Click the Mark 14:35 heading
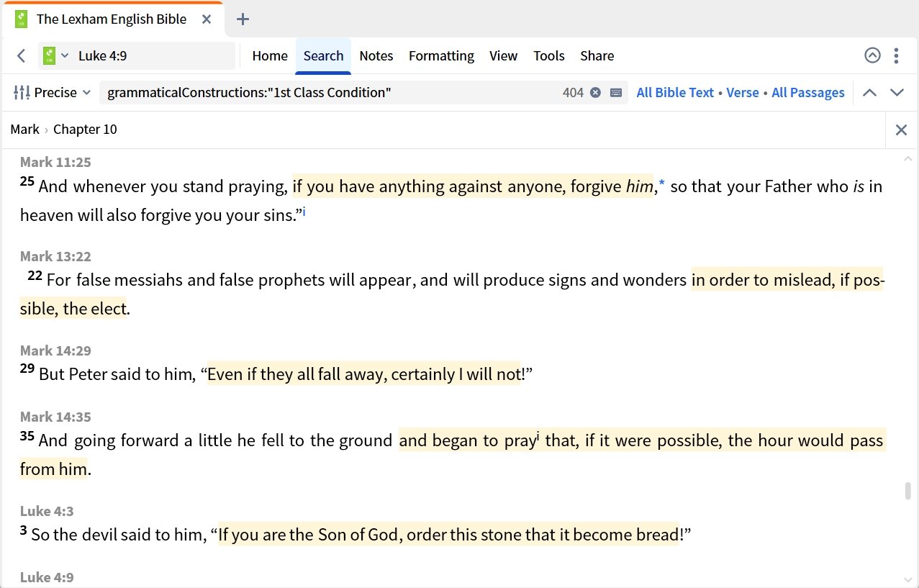Screen dimensions: 919x588 [x=55, y=417]
